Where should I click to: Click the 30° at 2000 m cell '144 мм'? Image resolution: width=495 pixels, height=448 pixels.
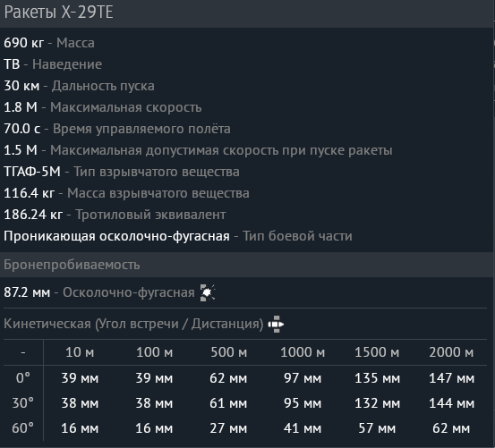[451, 403]
